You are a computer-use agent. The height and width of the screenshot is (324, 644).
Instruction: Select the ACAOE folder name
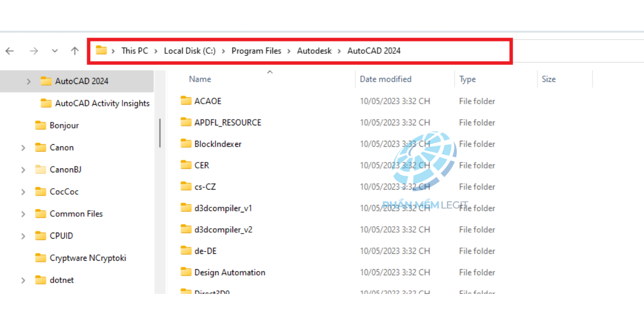[208, 101]
